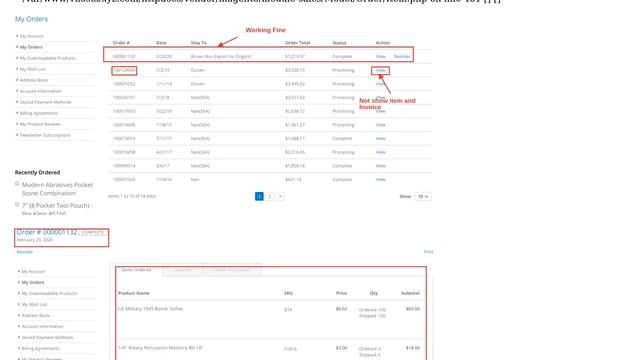Viewport: 640px width, 360px height.
Task: Select current page 1 in pagination
Action: click(x=259, y=196)
